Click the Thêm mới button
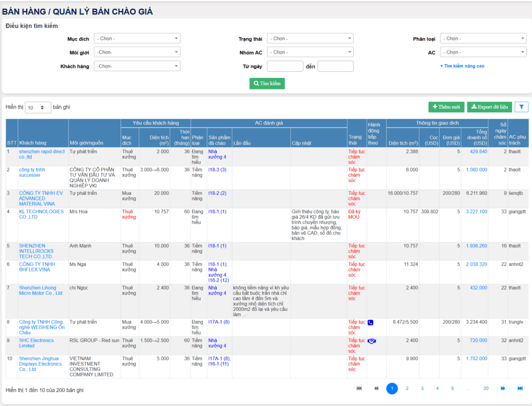The height and width of the screenshot is (406, 532). coord(446,107)
